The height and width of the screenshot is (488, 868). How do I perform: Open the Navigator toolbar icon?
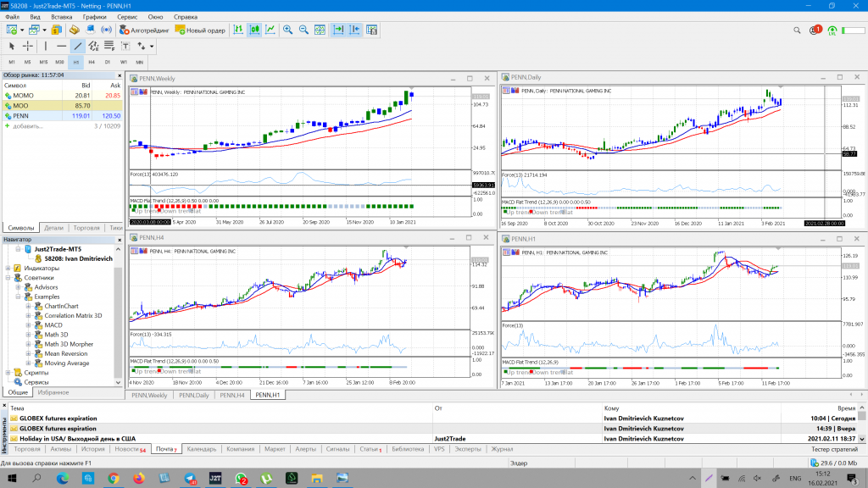(x=74, y=30)
